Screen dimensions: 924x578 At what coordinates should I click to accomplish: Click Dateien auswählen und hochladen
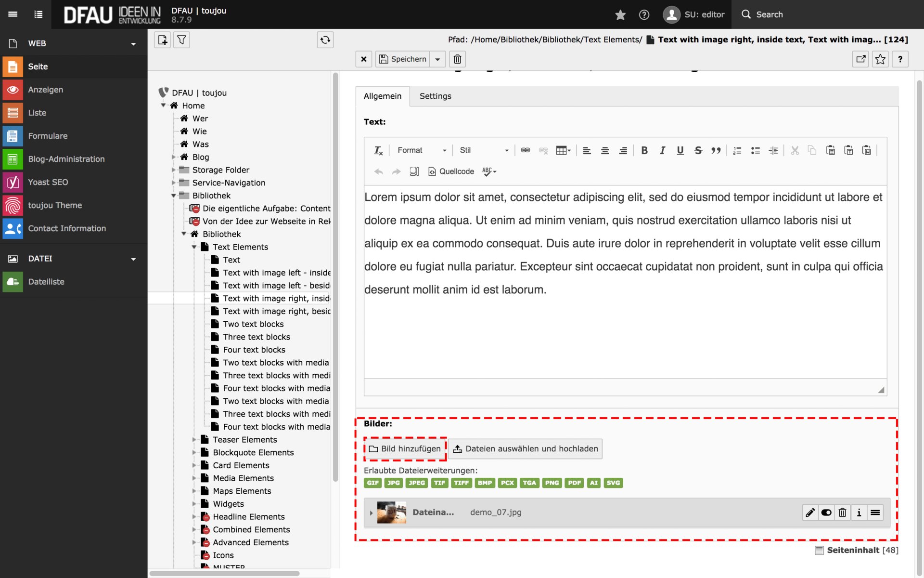coord(526,449)
